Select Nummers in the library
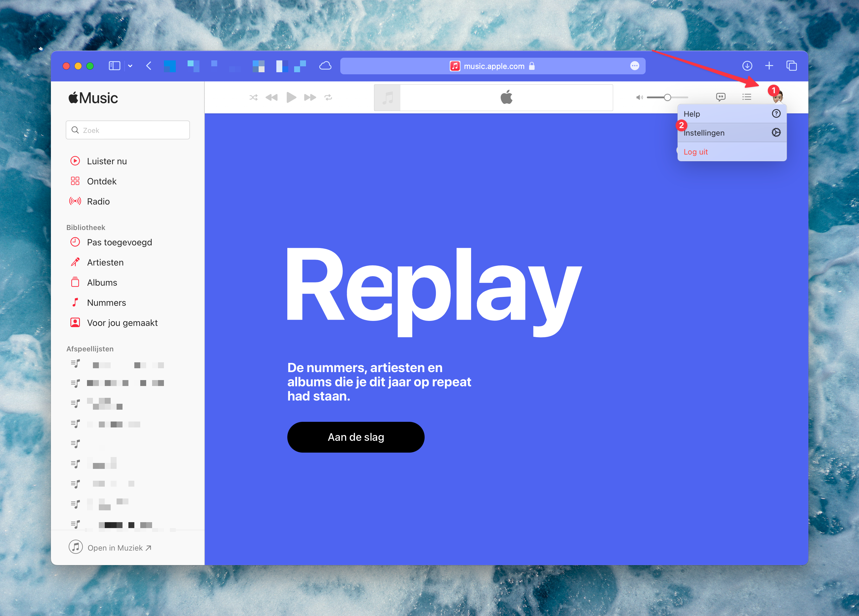Screen dimensions: 859x616 pos(106,302)
